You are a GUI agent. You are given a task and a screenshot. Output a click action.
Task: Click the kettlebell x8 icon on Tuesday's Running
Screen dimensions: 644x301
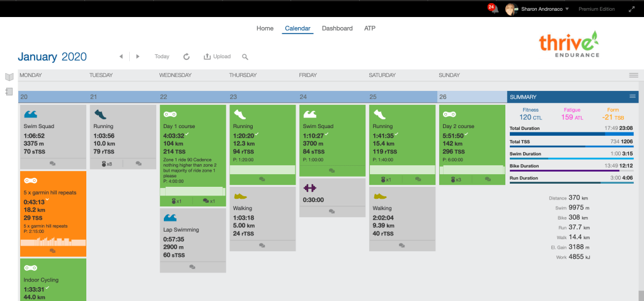point(105,163)
